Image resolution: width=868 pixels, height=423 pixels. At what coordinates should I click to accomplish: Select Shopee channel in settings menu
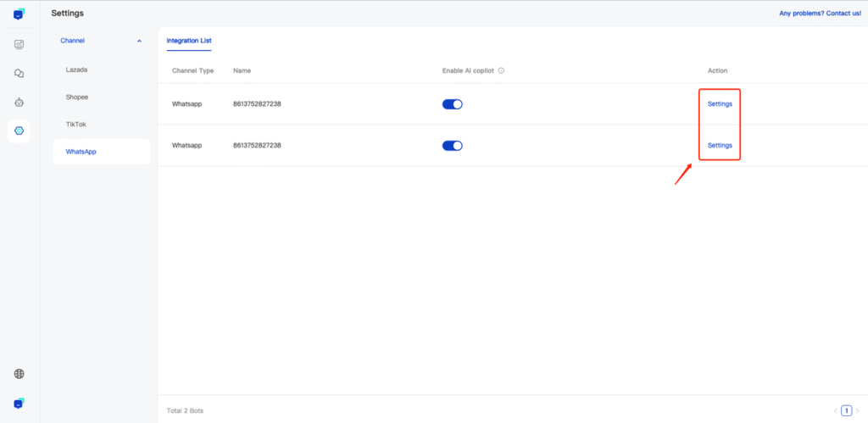point(102,97)
